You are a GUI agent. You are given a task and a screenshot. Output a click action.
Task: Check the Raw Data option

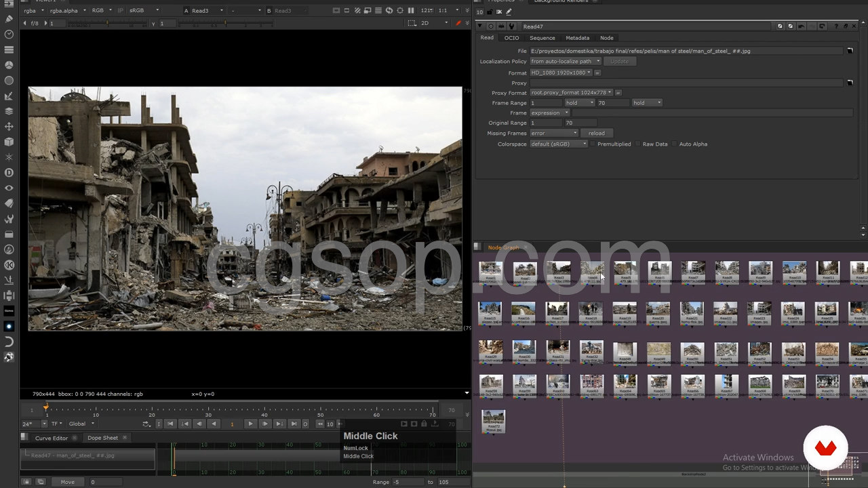tap(638, 144)
